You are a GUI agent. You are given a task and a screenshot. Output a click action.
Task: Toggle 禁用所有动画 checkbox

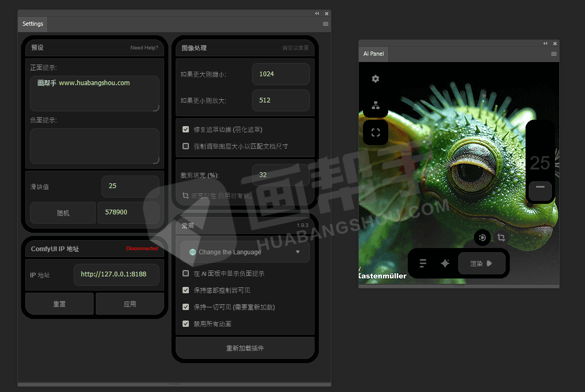[x=186, y=324]
